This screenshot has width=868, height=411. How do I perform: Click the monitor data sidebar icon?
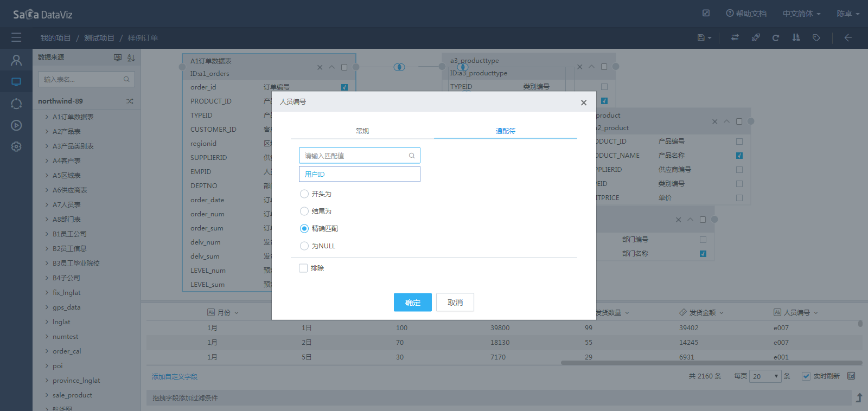(x=16, y=82)
